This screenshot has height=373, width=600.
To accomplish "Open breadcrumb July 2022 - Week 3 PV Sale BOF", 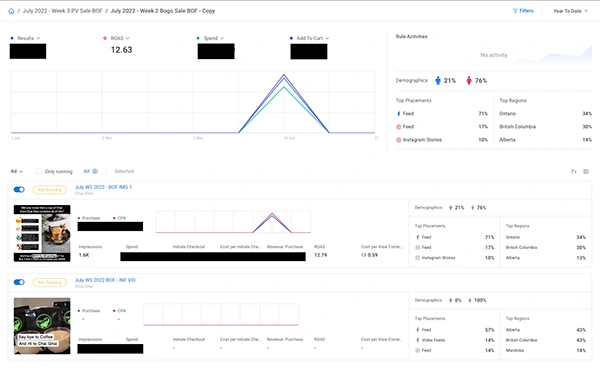I will coord(63,11).
